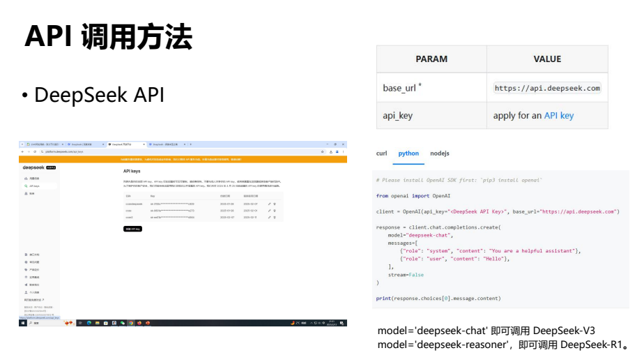The width and height of the screenshot is (644, 362).
Task: Click the taskbar clock and date
Action: click(x=332, y=323)
